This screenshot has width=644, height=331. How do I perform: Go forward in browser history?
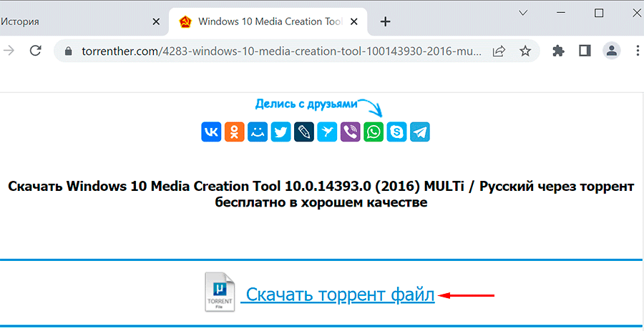(8, 51)
